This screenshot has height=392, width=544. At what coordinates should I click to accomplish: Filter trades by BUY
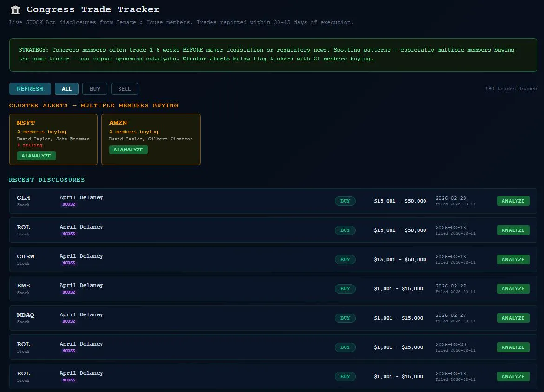tap(95, 89)
